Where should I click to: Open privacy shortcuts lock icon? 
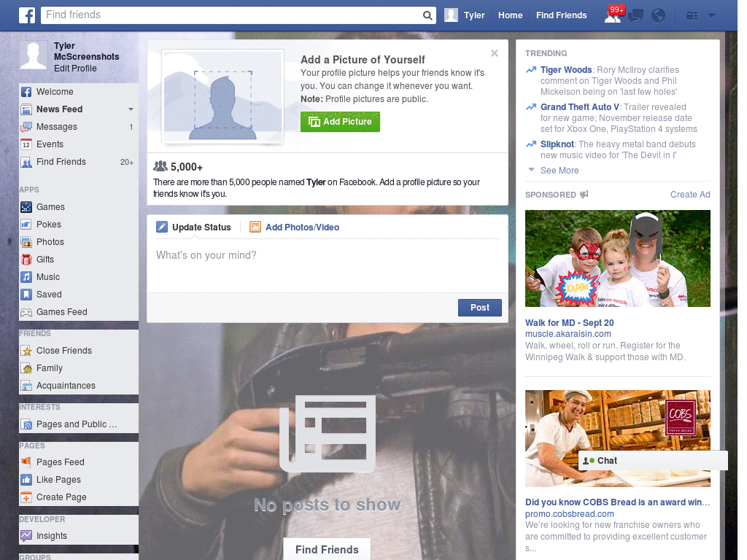click(x=692, y=16)
